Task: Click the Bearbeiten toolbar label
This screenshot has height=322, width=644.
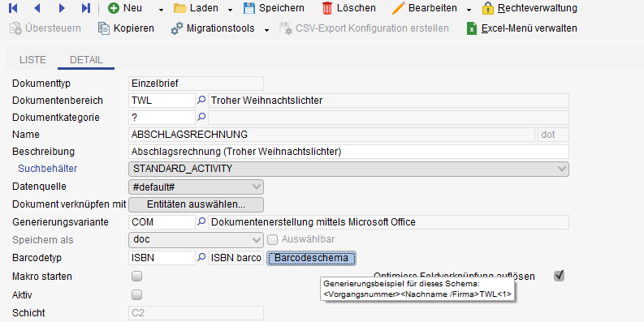Action: [433, 8]
